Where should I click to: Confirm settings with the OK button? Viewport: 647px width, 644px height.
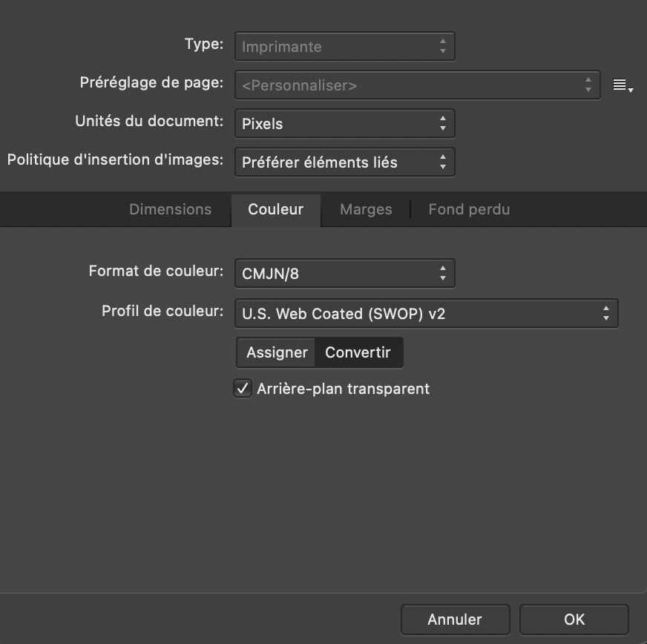(574, 620)
